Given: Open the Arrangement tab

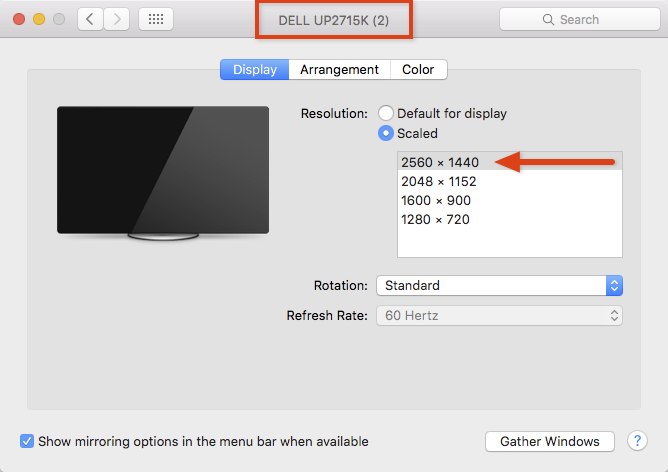Looking at the screenshot, I should [340, 69].
